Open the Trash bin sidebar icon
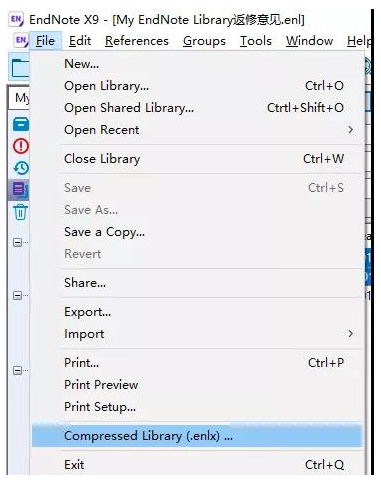381x484 pixels. (x=20, y=212)
